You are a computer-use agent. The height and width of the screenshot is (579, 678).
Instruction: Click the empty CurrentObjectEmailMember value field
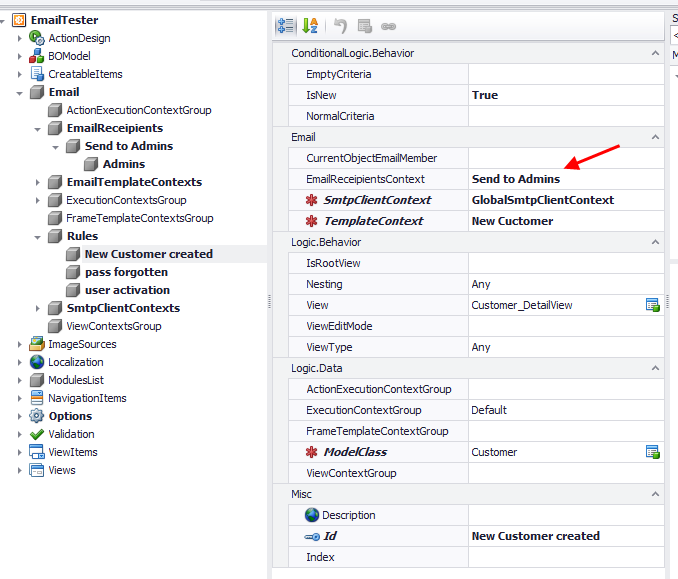coord(566,158)
